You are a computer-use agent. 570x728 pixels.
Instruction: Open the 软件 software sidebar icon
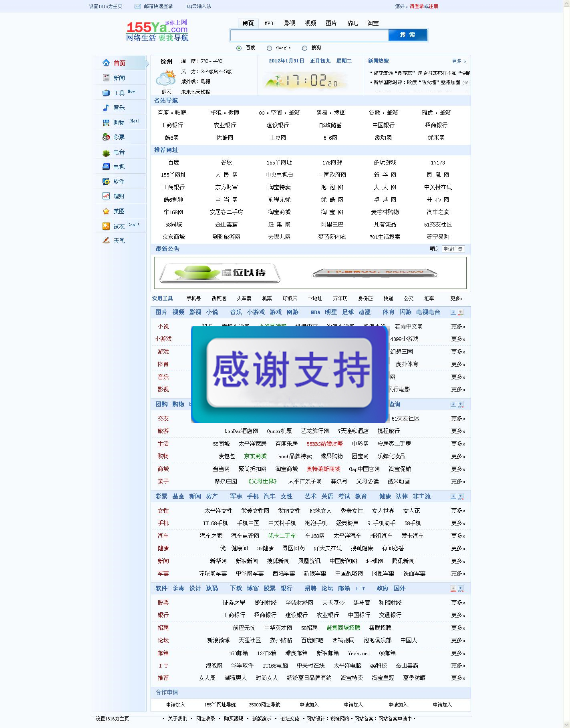click(x=106, y=181)
